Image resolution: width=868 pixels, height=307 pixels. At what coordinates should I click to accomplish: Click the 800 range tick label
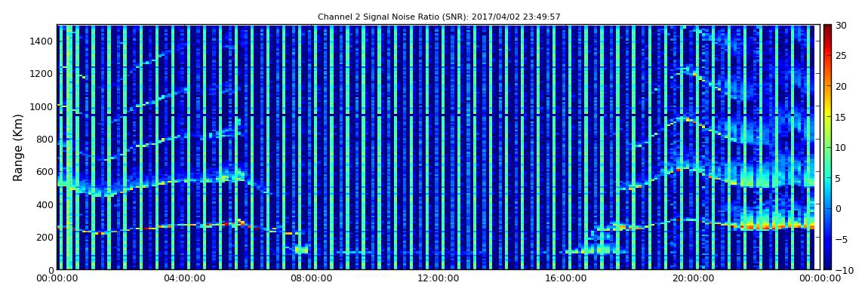[x=45, y=139]
